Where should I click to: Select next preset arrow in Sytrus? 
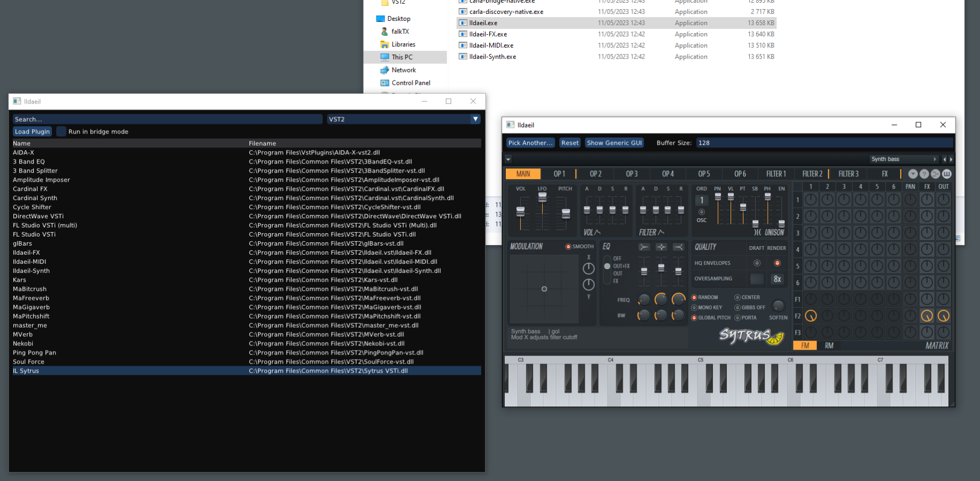(951, 159)
